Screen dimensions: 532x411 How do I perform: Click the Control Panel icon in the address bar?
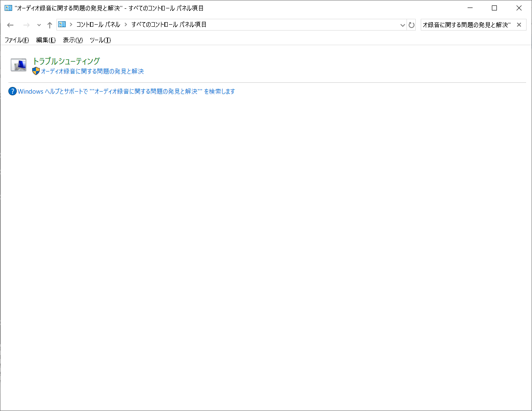(x=61, y=24)
